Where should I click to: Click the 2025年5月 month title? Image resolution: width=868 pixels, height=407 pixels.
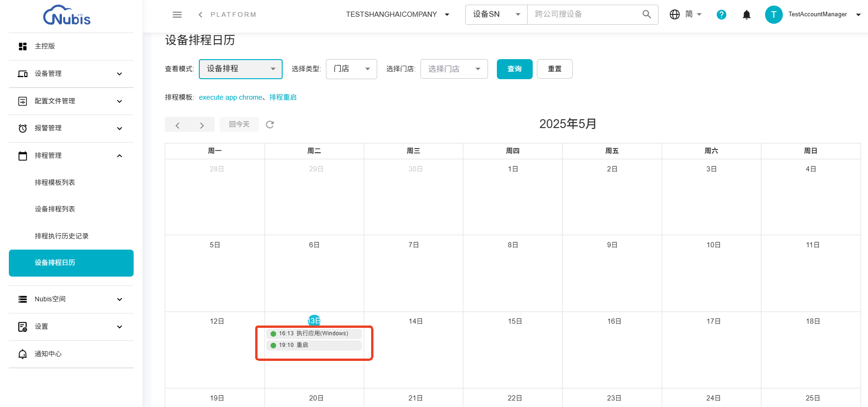(568, 124)
